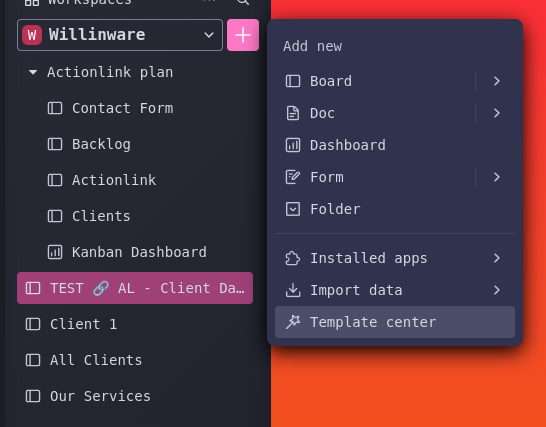Click the Board icon in Add new menu

point(292,81)
